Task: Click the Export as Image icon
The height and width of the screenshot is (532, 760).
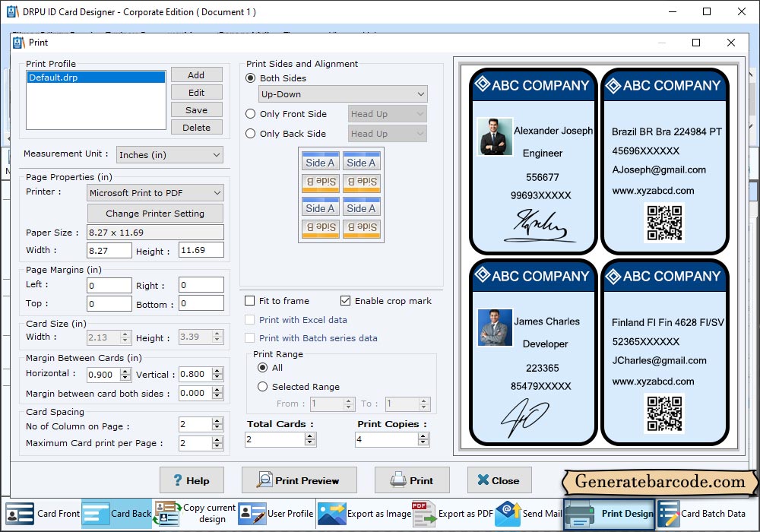Action: [331, 514]
